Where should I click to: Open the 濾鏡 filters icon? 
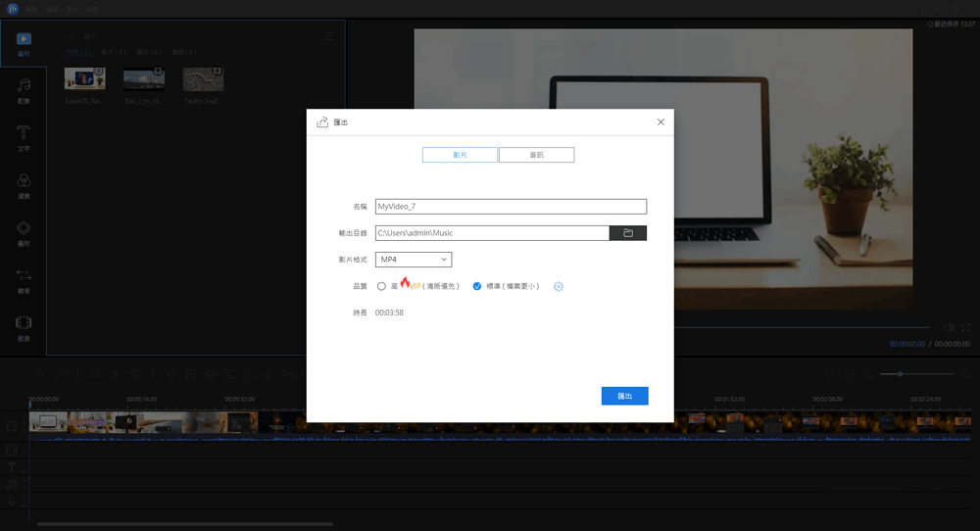(x=24, y=185)
